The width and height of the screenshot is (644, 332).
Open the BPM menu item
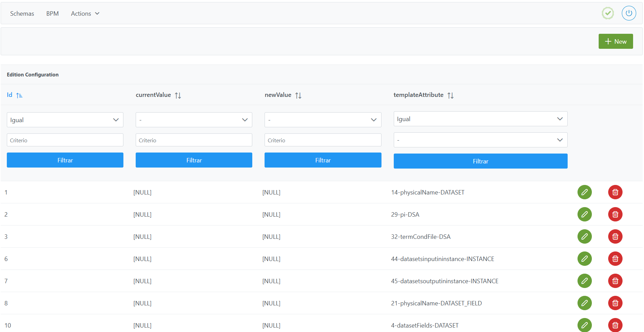53,14
